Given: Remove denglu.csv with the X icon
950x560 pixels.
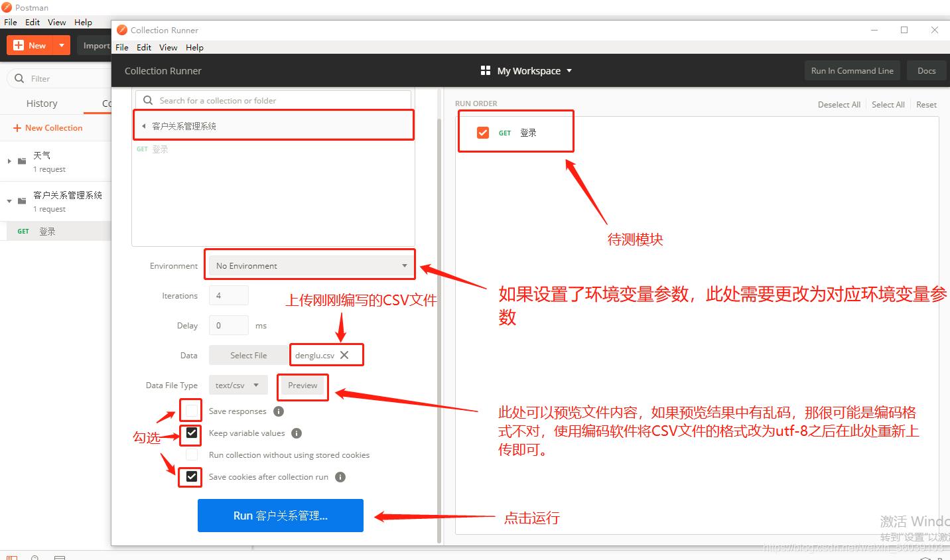Looking at the screenshot, I should point(344,355).
